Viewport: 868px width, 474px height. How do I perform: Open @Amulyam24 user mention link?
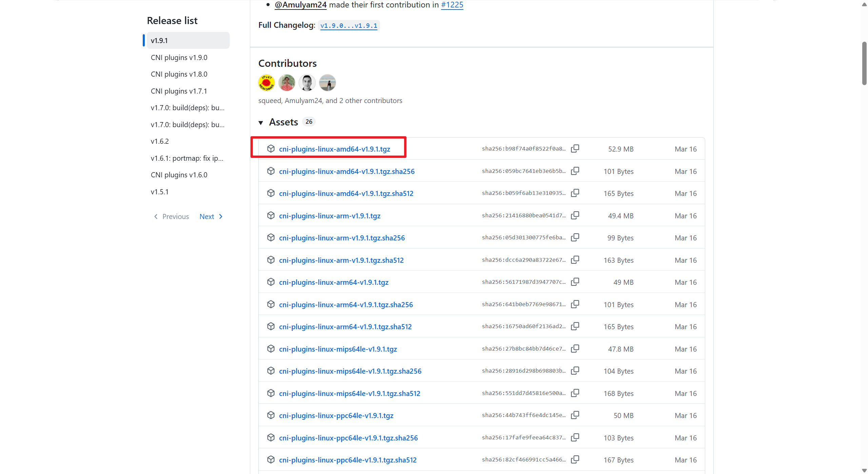[300, 5]
